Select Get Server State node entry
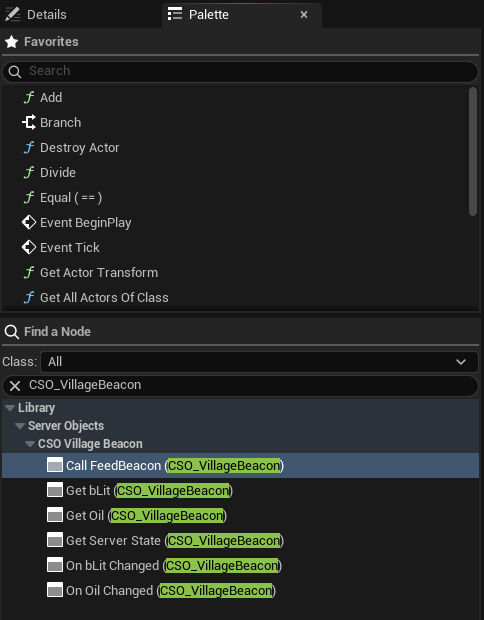Viewport: 484px width, 620px height. [240, 540]
